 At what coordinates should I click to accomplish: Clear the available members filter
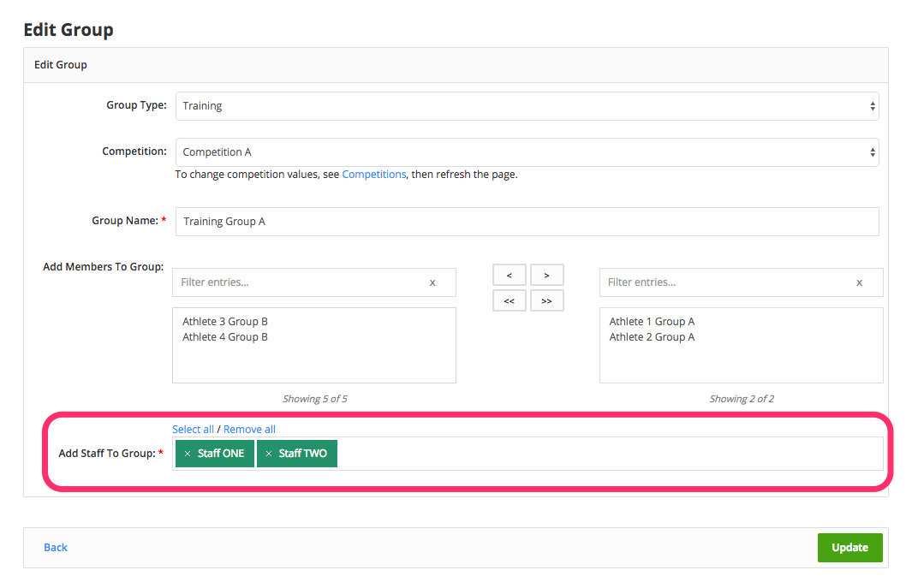[432, 282]
